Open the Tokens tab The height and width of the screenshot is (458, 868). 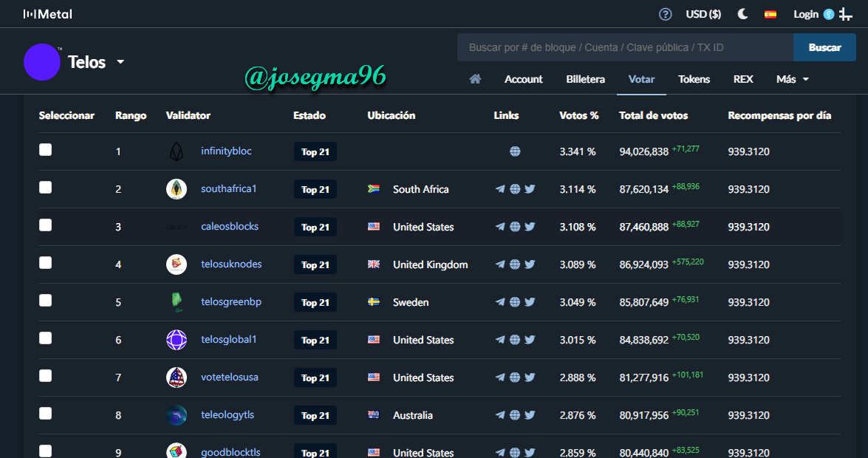(x=694, y=79)
